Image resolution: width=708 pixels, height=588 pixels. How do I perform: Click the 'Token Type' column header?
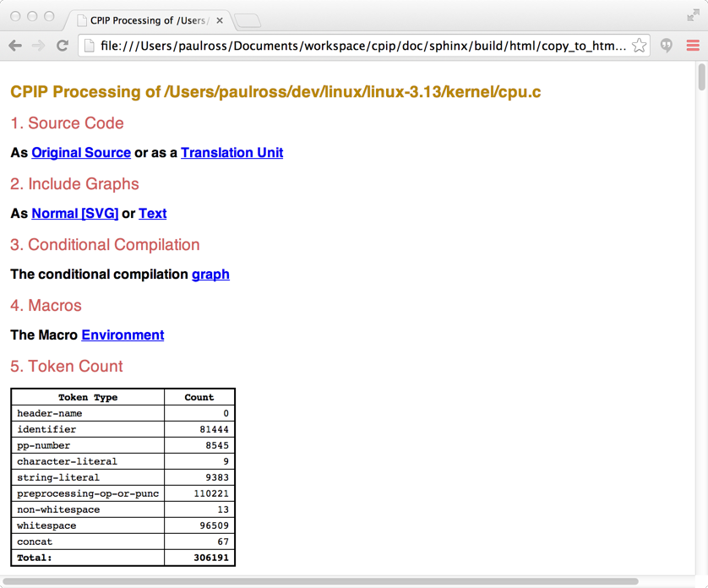pos(88,397)
